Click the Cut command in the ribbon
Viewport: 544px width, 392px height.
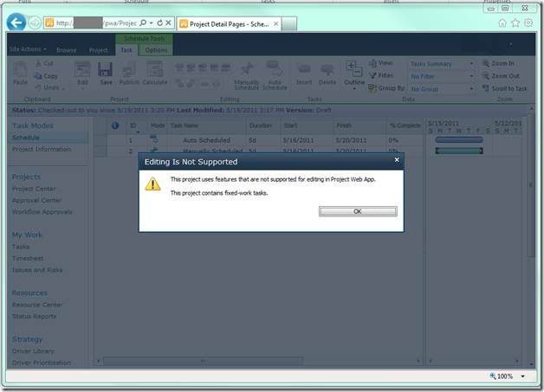pos(44,63)
